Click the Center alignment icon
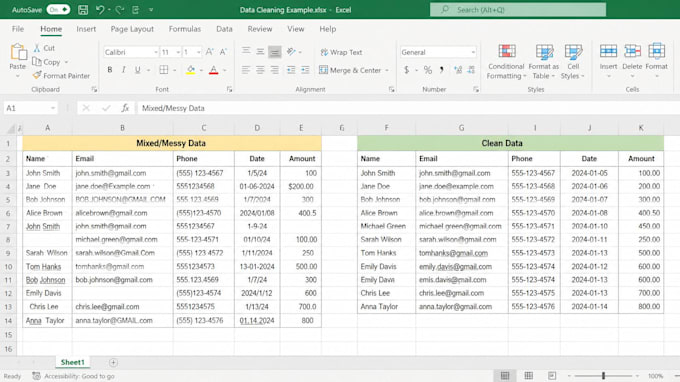The height and width of the screenshot is (382, 680). 260,70
